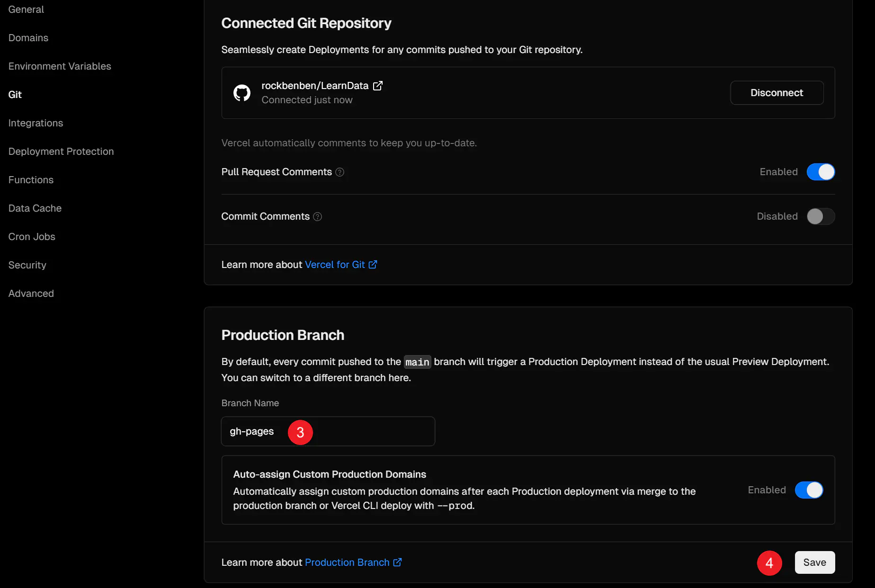Toggle Auto-assign Custom Production Domains switch
875x588 pixels.
click(809, 490)
